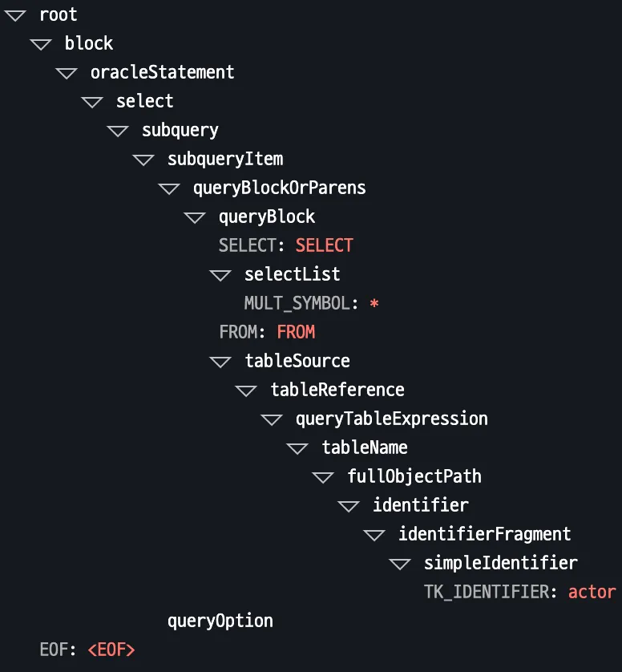The image size is (622, 672).
Task: Collapse the tableReference node
Action: coord(246,390)
